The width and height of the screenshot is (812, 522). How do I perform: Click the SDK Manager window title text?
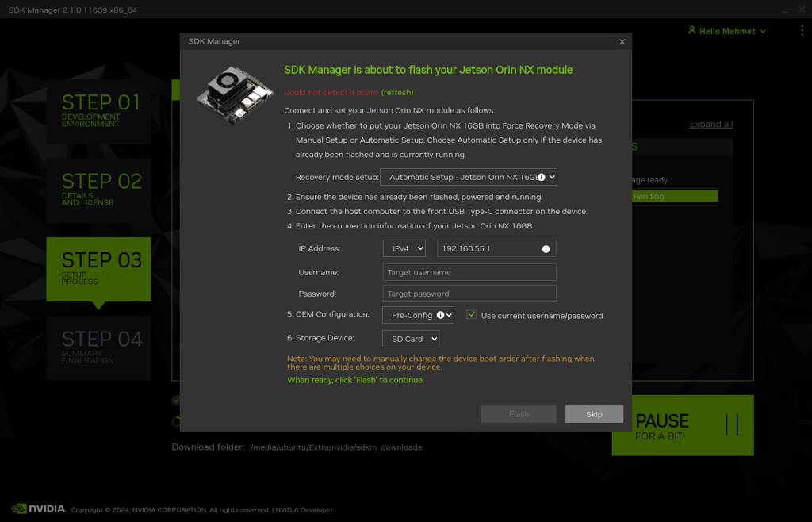72,10
